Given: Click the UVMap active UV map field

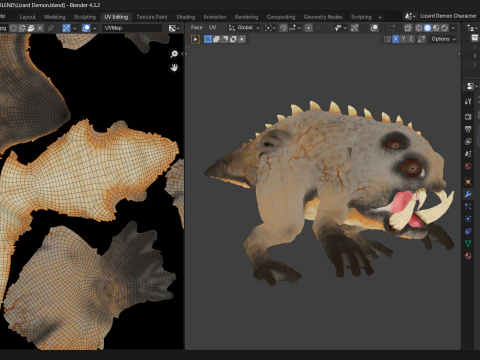Looking at the screenshot, I should click(x=132, y=28).
